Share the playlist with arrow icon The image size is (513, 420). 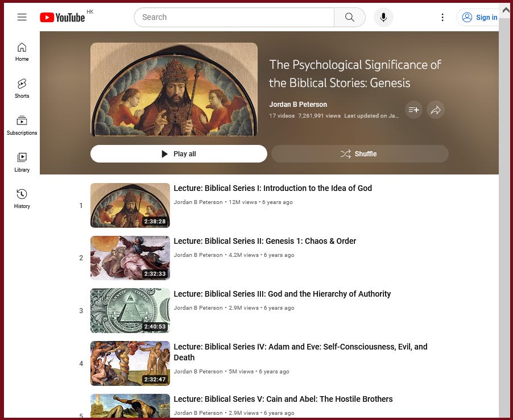tap(436, 110)
